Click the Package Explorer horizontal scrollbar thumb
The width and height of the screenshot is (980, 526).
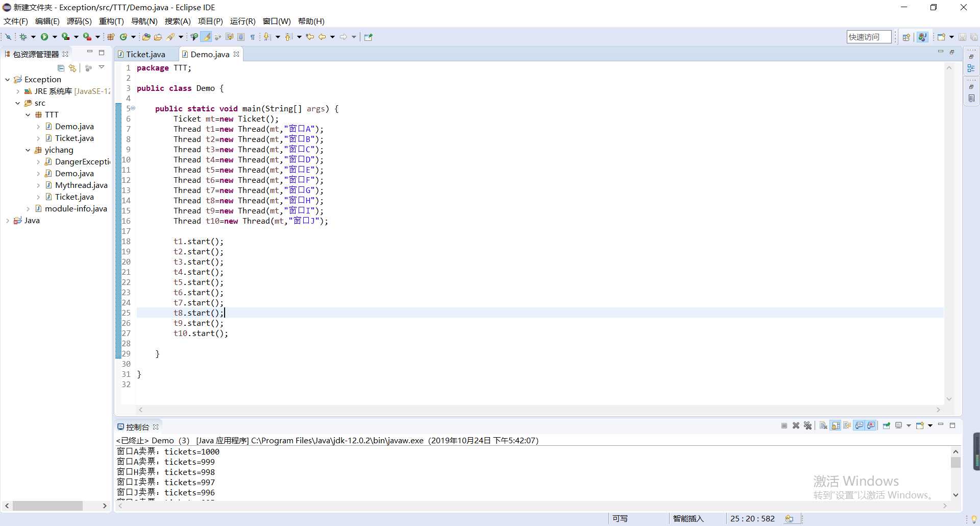click(47, 506)
